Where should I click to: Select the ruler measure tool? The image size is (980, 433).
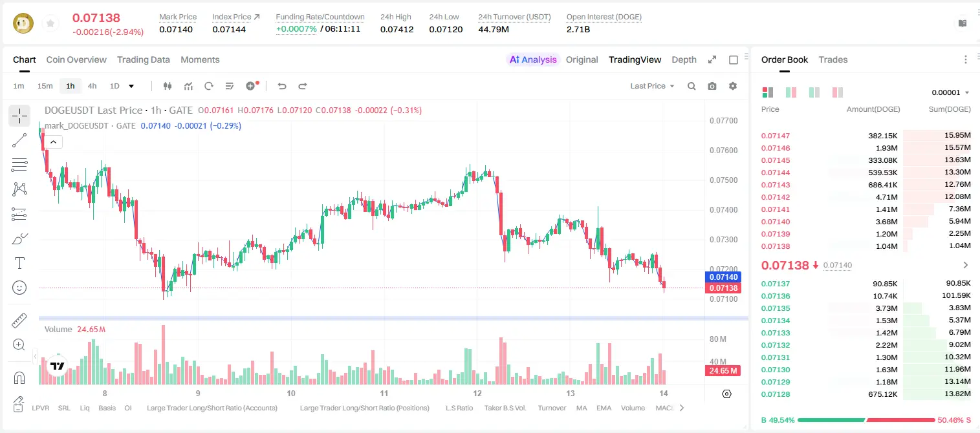[x=19, y=320]
